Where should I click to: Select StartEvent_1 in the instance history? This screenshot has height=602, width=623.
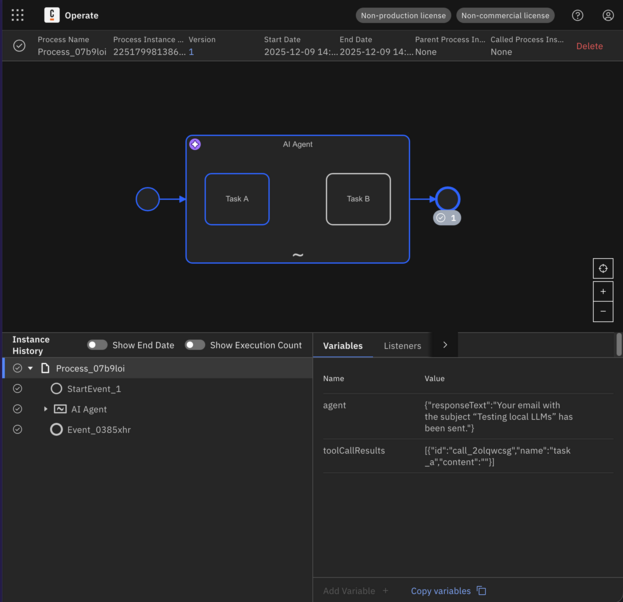coord(93,389)
